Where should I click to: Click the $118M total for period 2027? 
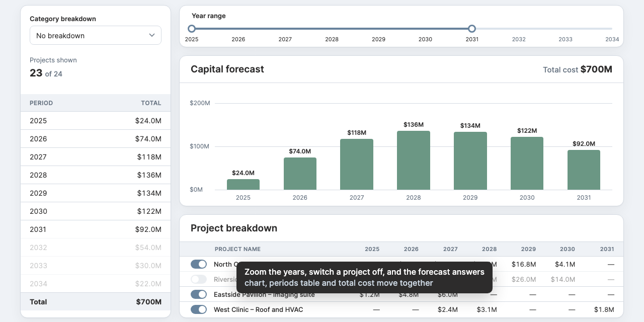(149, 157)
